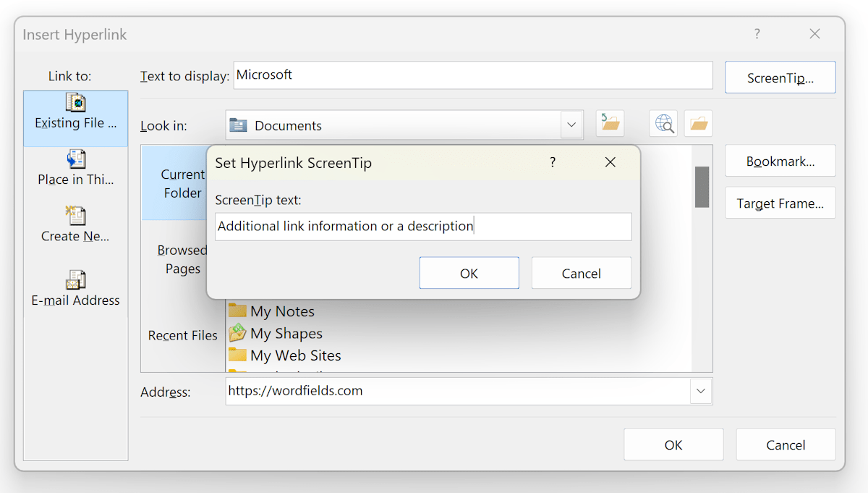Open the Bookmark dialog
Image resolution: width=868 pixels, height=493 pixels.
point(780,161)
